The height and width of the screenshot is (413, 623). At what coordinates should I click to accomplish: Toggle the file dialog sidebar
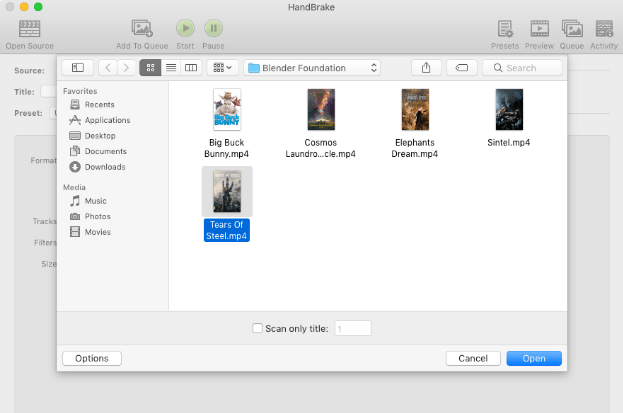[77, 68]
